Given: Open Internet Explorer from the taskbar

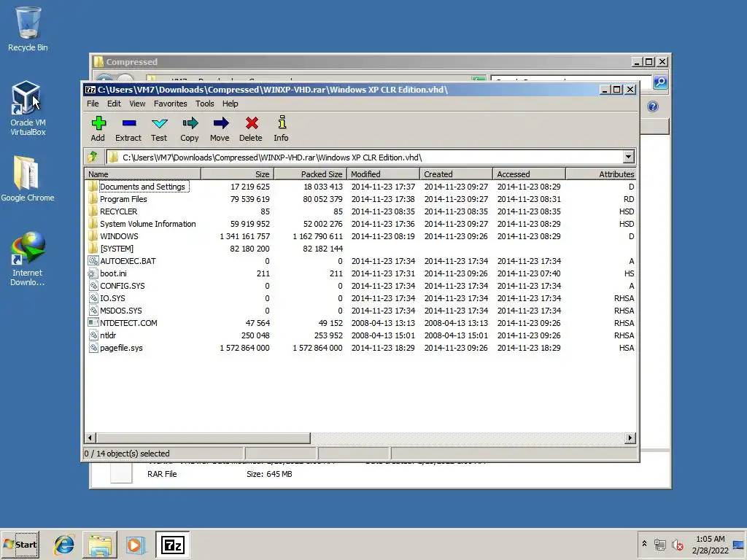Looking at the screenshot, I should pyautogui.click(x=64, y=545).
